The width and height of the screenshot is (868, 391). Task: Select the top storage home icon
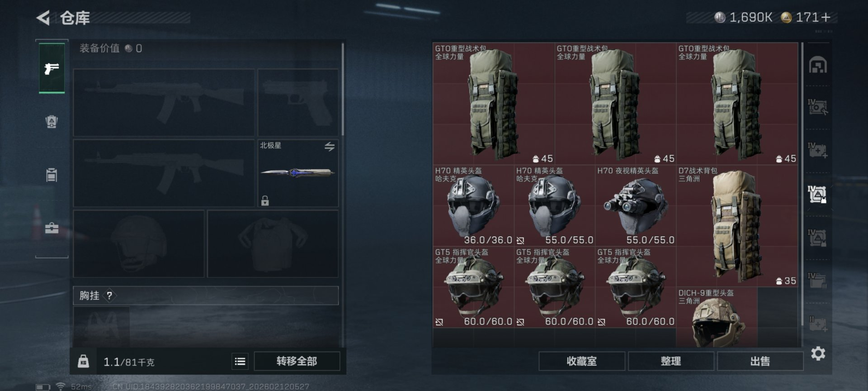[818, 65]
